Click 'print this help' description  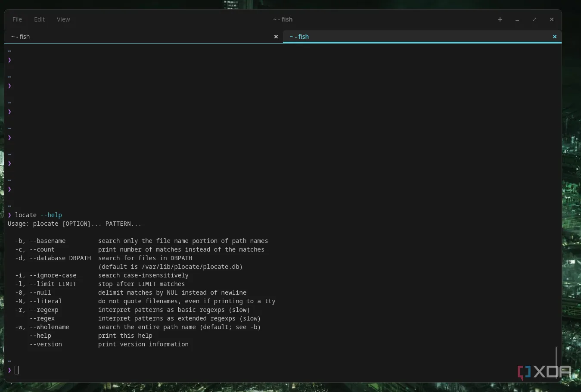coord(125,336)
